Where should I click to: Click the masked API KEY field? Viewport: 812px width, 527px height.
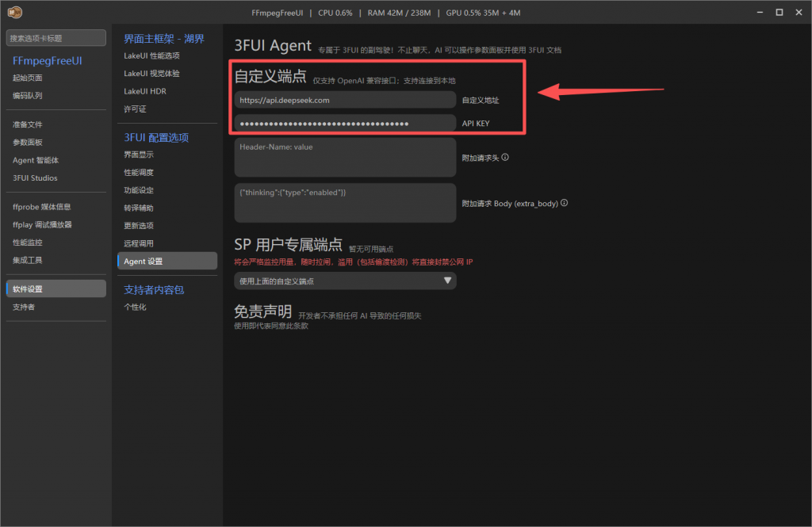pyautogui.click(x=345, y=123)
